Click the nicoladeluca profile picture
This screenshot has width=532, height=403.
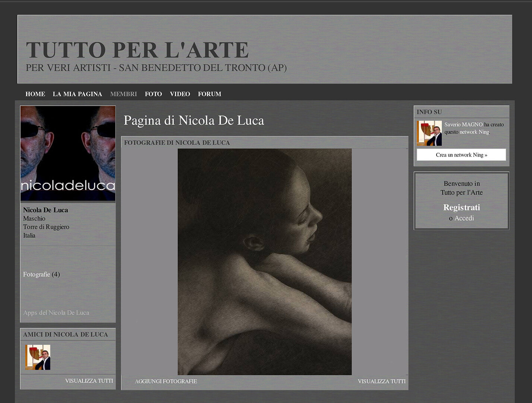coord(68,153)
